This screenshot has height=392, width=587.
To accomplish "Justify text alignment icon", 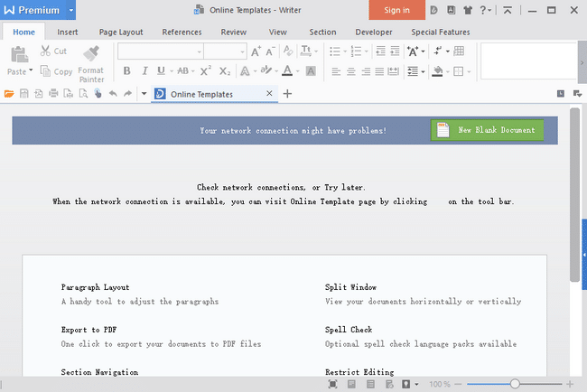I will [379, 71].
